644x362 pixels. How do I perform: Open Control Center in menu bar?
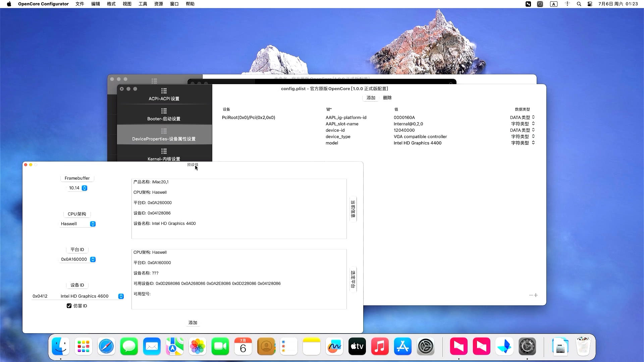pyautogui.click(x=590, y=4)
